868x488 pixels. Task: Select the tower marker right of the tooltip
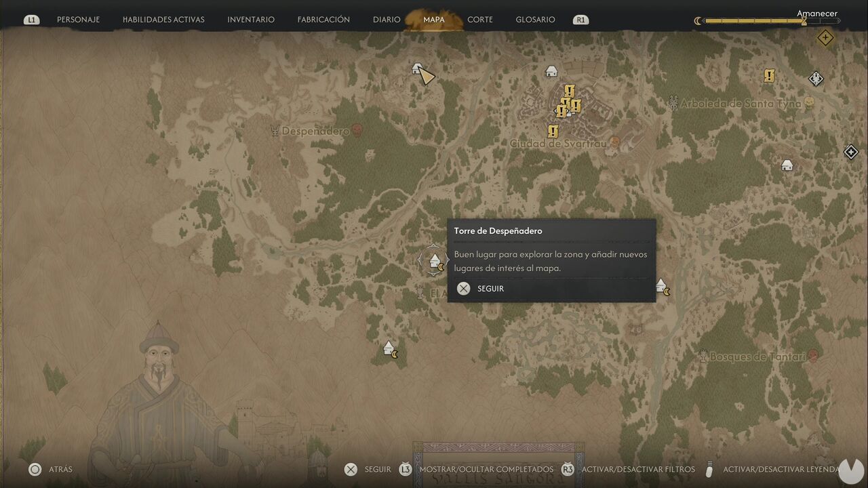pos(663,287)
